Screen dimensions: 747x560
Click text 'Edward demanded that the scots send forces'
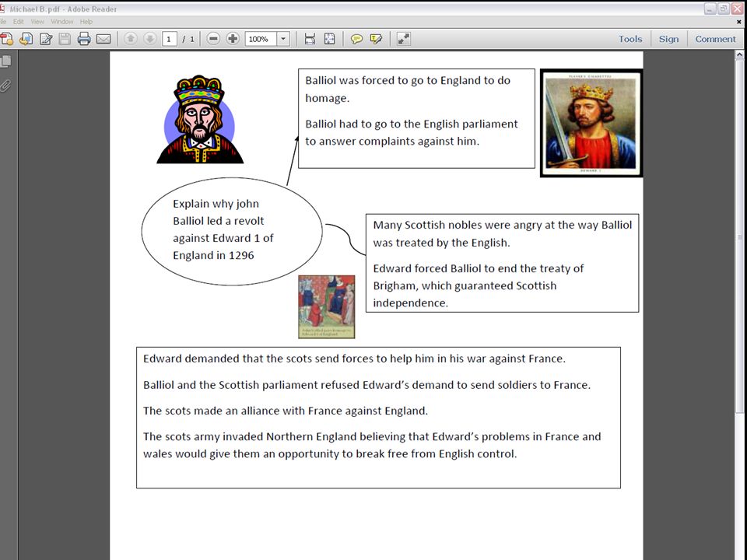[265, 359]
